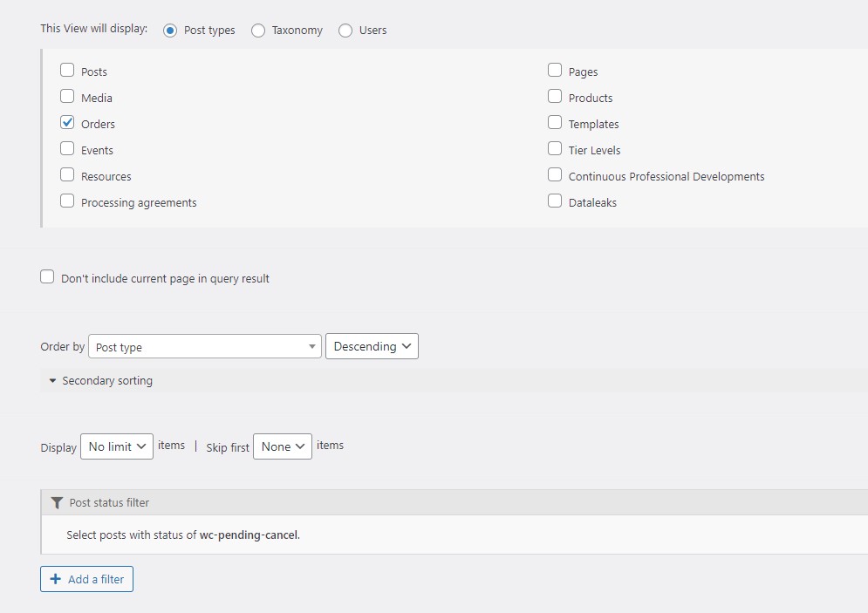Click the plus icon on Add a filter
The width and height of the screenshot is (868, 613).
tap(55, 579)
